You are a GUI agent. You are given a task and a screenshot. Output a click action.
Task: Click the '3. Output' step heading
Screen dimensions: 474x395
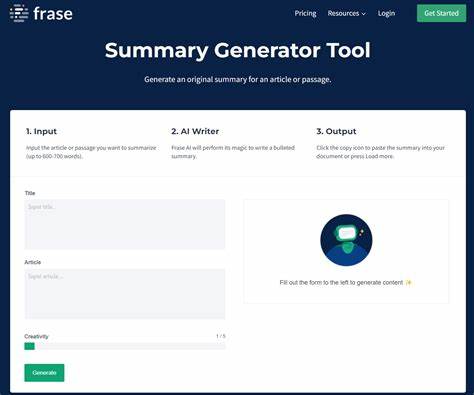point(336,131)
